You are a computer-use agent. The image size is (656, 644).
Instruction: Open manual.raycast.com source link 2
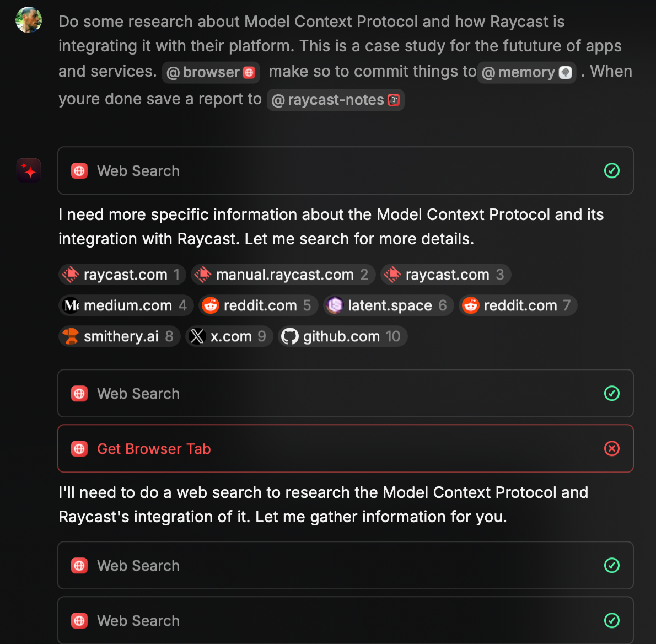click(283, 275)
